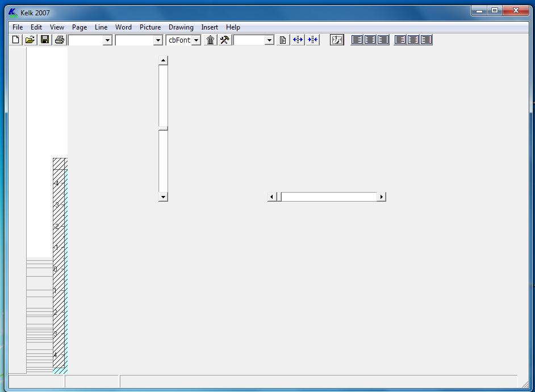Open the Help menu
Viewport: 535px width, 392px height.
[233, 27]
